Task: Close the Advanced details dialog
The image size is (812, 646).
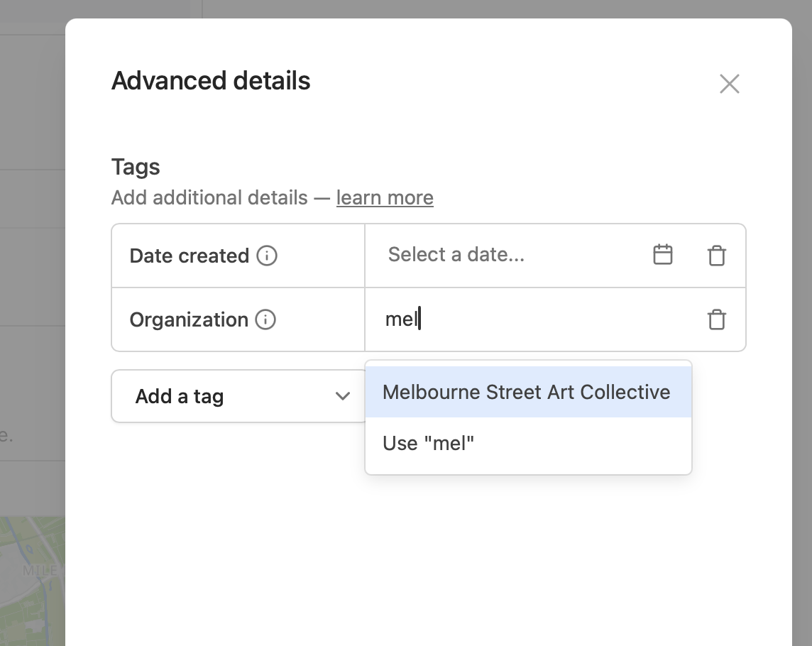Action: (x=729, y=84)
